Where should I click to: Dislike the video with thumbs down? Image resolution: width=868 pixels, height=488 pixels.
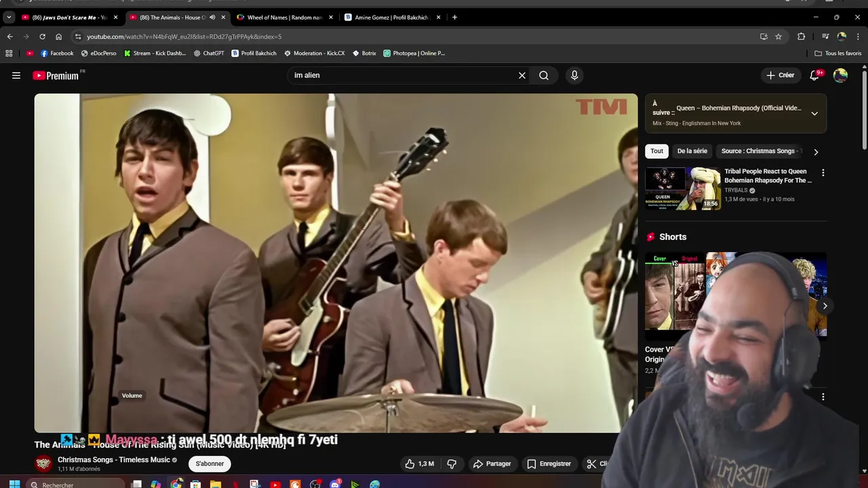click(x=452, y=464)
